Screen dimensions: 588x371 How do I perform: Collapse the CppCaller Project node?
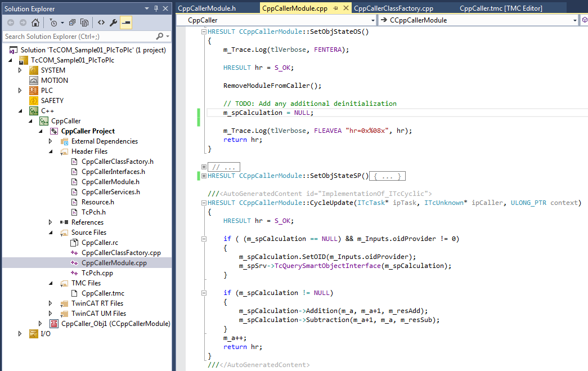[41, 131]
